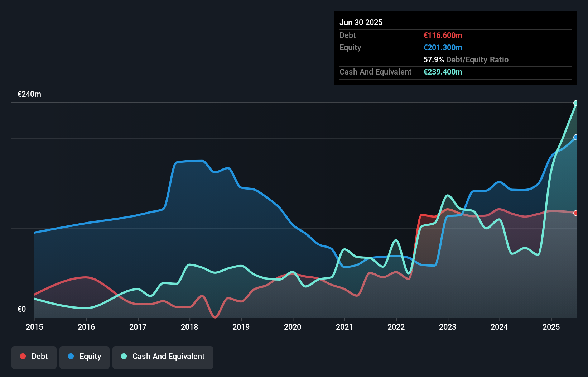The height and width of the screenshot is (377, 588).
Task: Click the teal Cash legend dot
Action: [x=124, y=356]
